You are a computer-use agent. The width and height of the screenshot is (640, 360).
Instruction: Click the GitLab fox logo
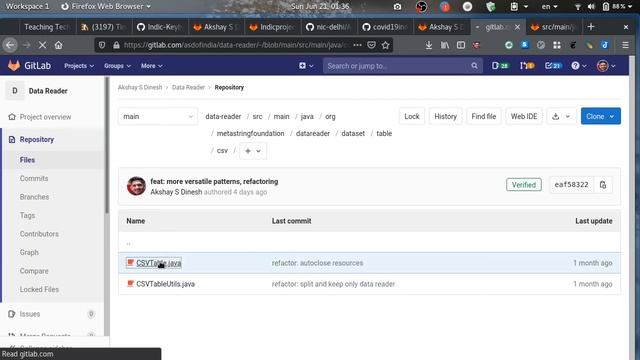[14, 65]
